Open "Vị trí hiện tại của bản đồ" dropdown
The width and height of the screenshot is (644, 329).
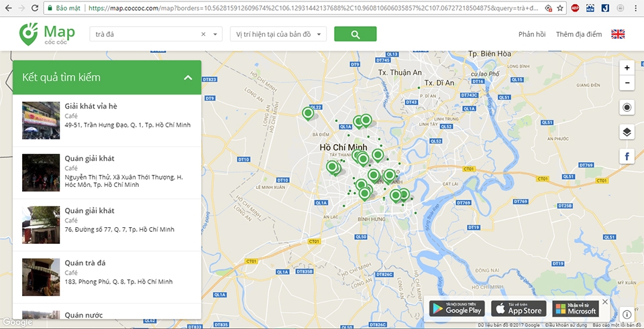coord(278,34)
